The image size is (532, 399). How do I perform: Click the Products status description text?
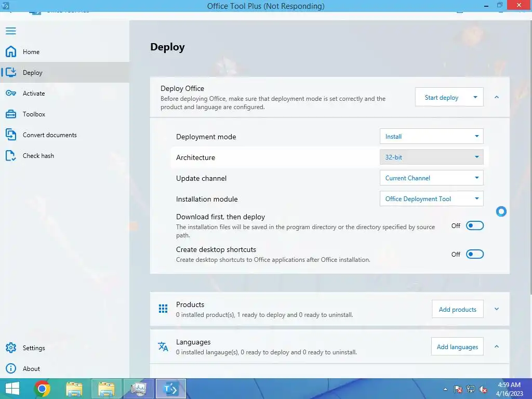click(264, 315)
